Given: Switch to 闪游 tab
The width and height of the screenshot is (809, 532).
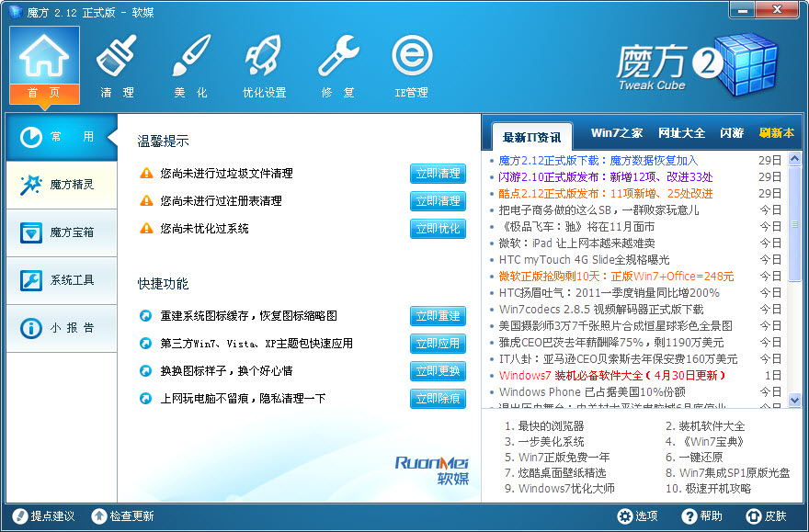Looking at the screenshot, I should 732,133.
